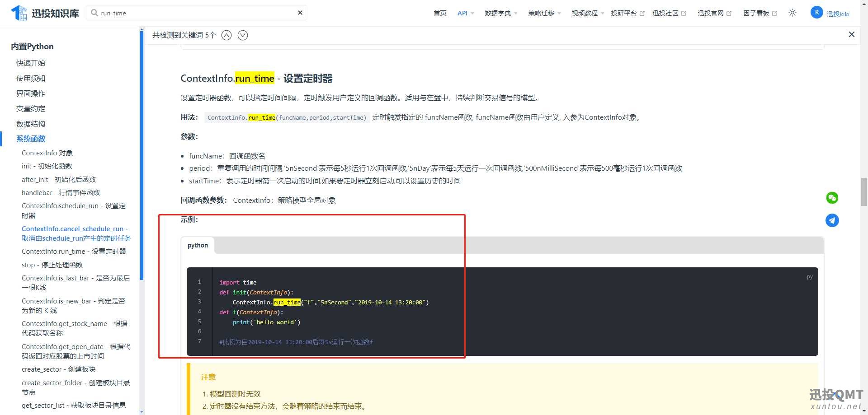Clear the run_time search text

(300, 13)
